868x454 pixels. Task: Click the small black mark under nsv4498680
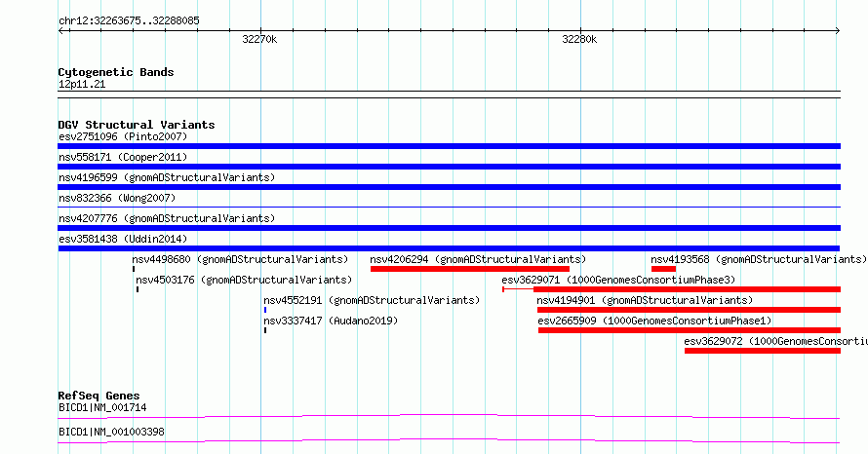(x=134, y=269)
